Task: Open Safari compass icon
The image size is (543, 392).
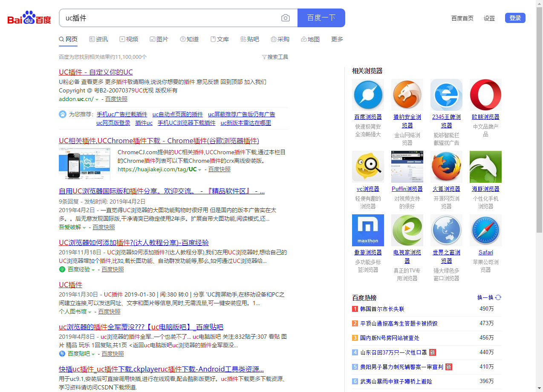Action: [x=485, y=230]
